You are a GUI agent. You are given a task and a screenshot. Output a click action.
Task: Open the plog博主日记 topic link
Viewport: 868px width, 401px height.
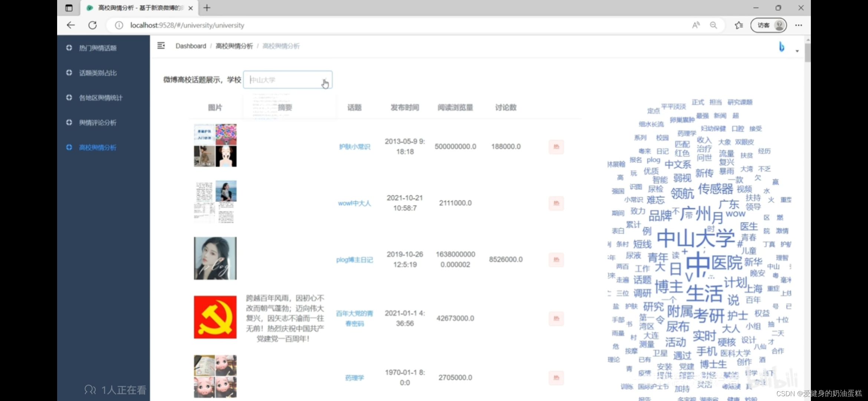point(354,260)
